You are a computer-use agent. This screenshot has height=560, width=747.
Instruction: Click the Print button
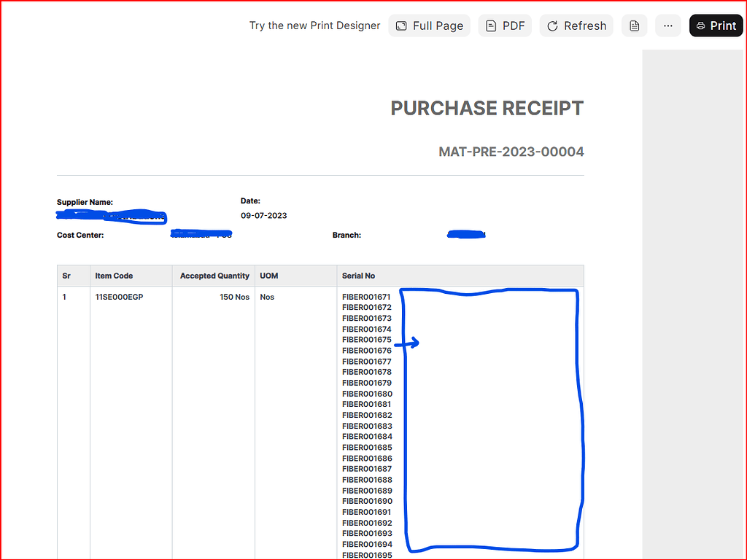click(716, 25)
